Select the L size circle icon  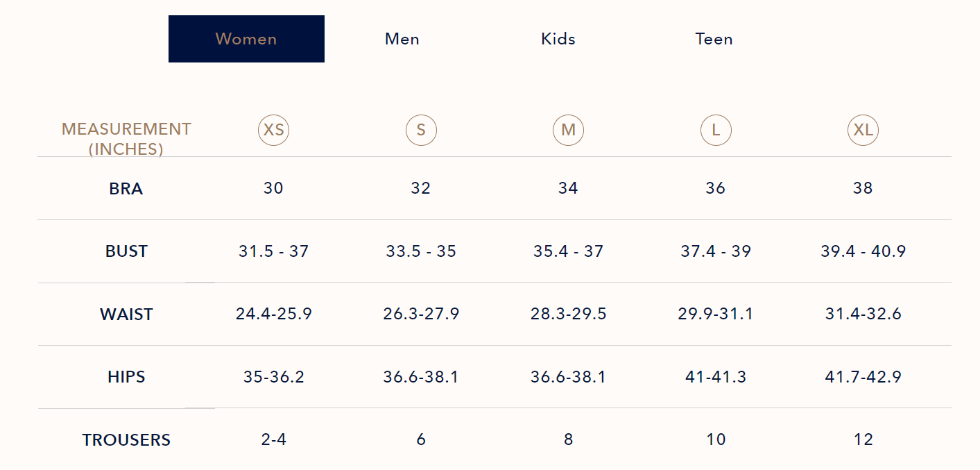[716, 130]
